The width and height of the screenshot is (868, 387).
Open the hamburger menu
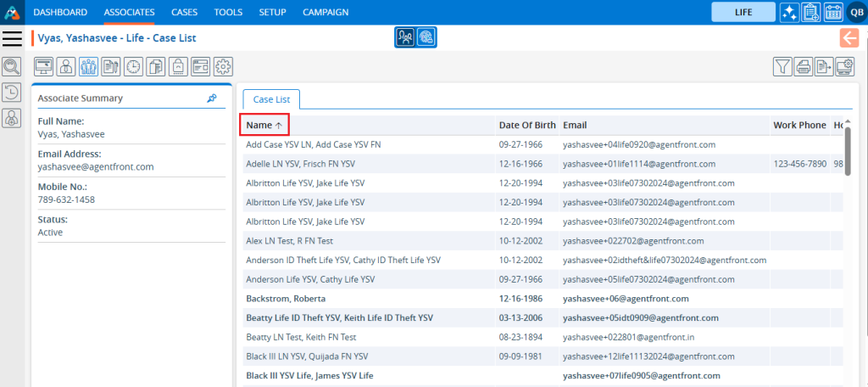pos(13,38)
